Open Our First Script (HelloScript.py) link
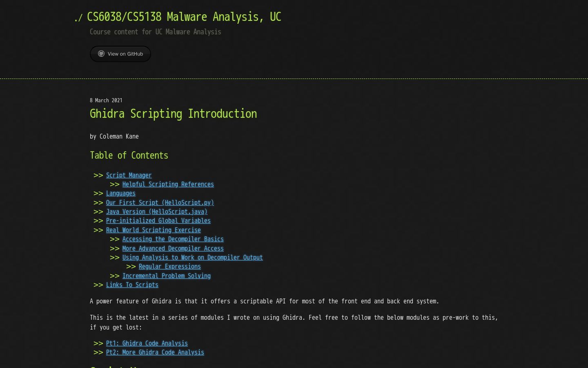The image size is (588, 368). (x=160, y=203)
